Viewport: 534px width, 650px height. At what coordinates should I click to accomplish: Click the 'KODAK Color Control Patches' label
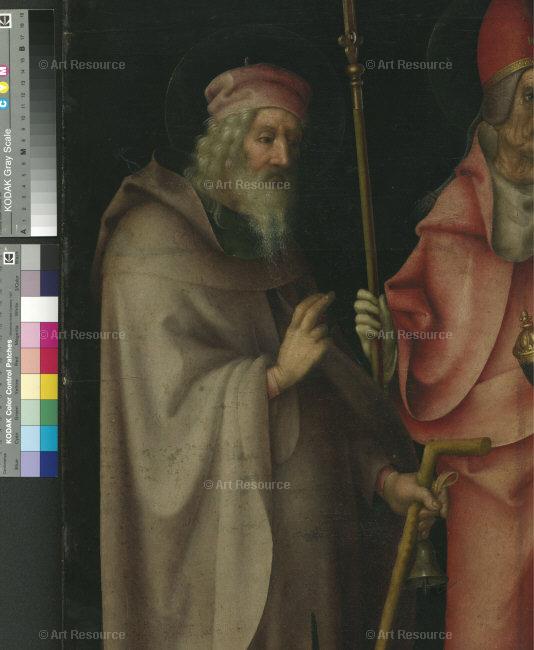click(x=10, y=392)
